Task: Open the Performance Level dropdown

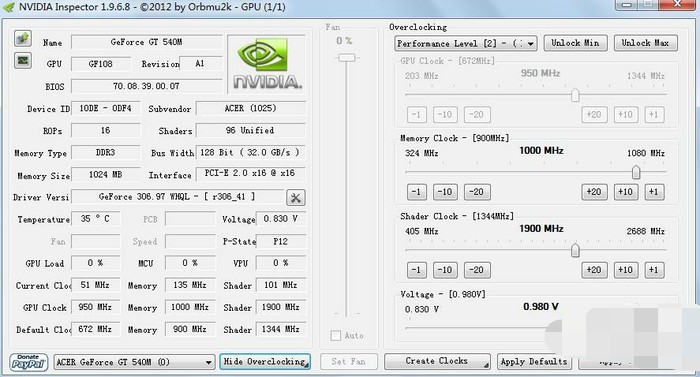Action: point(466,43)
